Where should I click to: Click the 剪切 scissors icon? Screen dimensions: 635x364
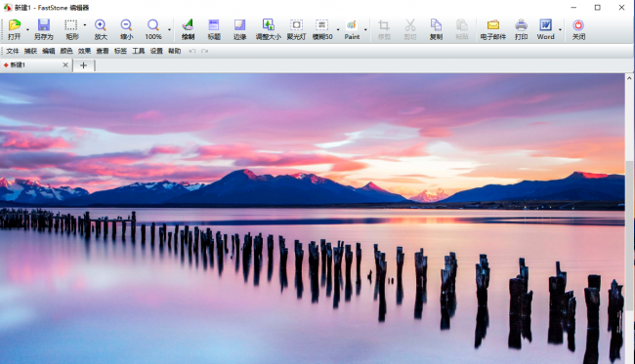pos(410,29)
